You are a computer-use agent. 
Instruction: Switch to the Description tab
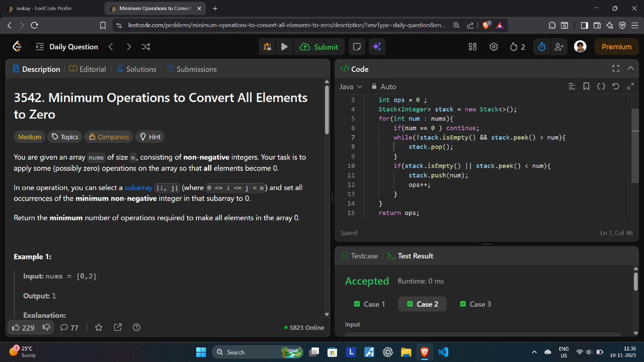pyautogui.click(x=36, y=69)
